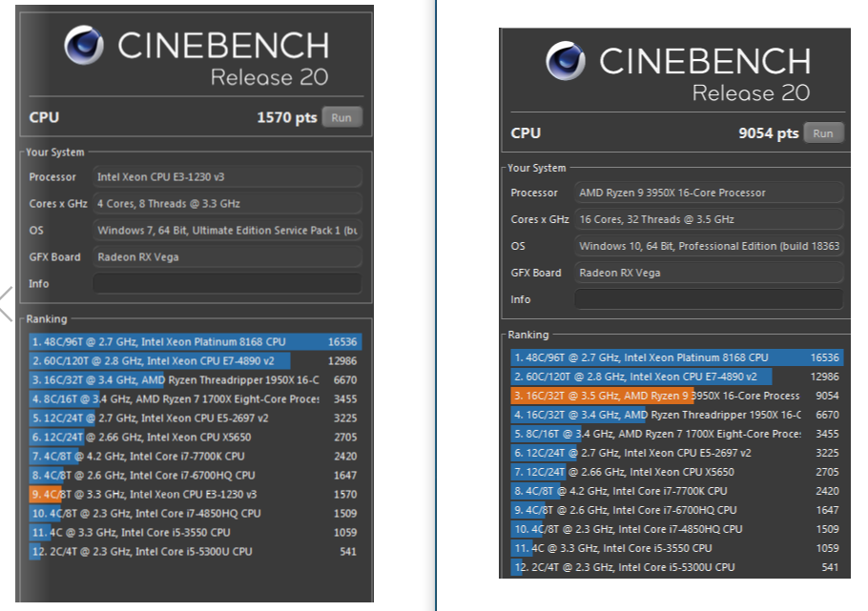Click the 1570 pts CPU score
Viewport: 868px width, 611px height.
287,117
